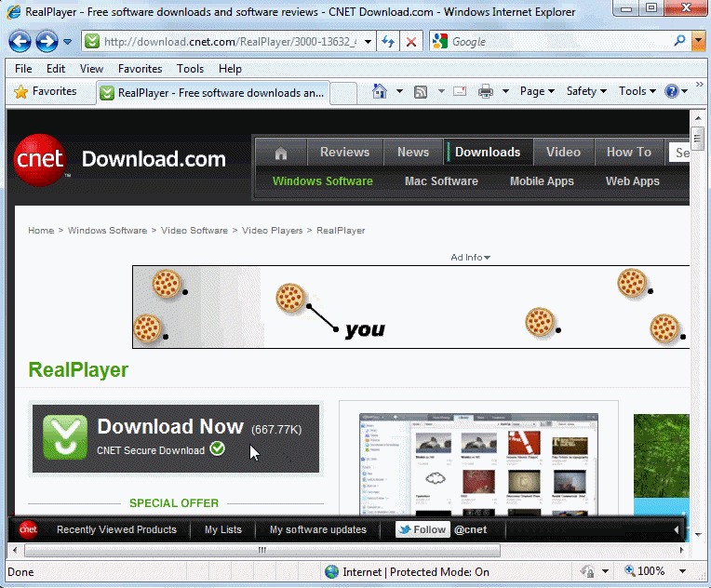This screenshot has width=711, height=588.
Task: Click the blue Help question mark icon
Action: pos(672,91)
